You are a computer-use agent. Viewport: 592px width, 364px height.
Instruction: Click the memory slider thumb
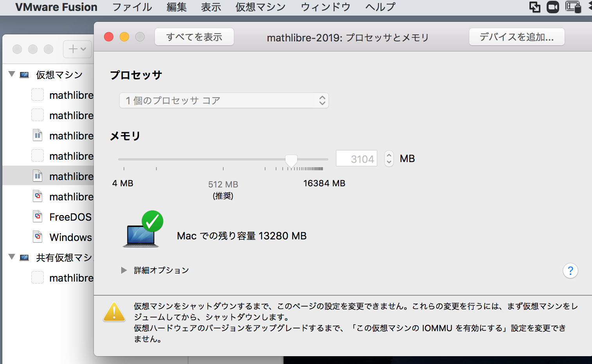coord(291,161)
